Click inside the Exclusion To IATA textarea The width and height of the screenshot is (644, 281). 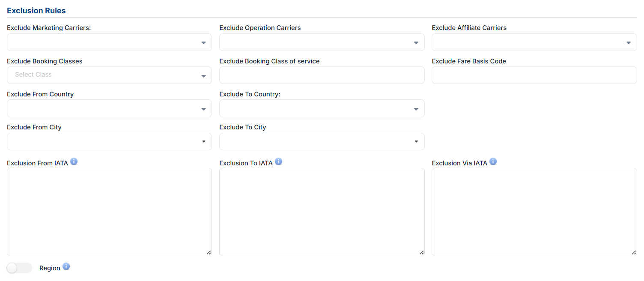click(322, 212)
